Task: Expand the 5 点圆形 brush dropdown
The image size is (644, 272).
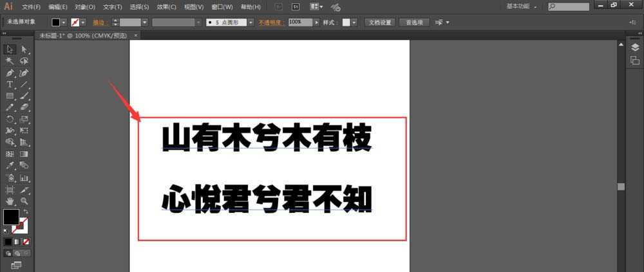Action: (252, 22)
